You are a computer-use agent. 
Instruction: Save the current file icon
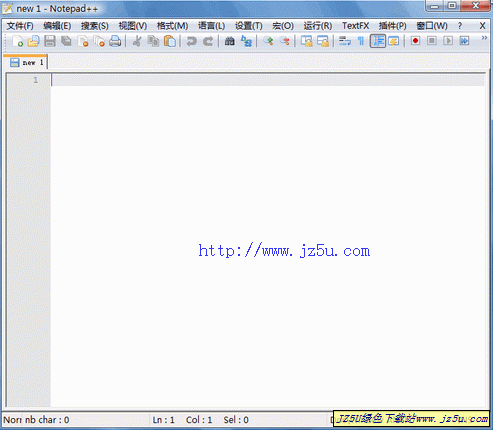point(50,41)
